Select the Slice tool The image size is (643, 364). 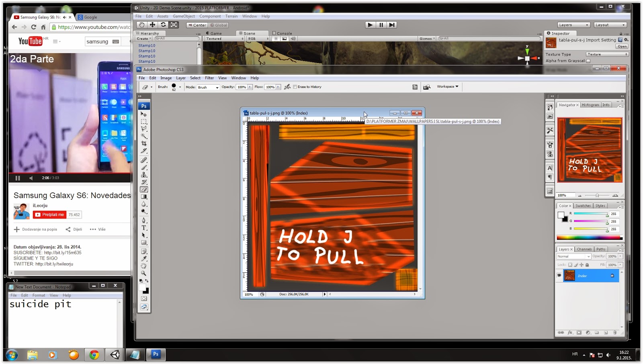(x=144, y=151)
